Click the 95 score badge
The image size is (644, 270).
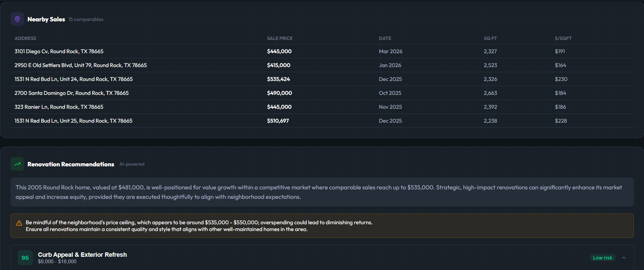[x=25, y=258]
